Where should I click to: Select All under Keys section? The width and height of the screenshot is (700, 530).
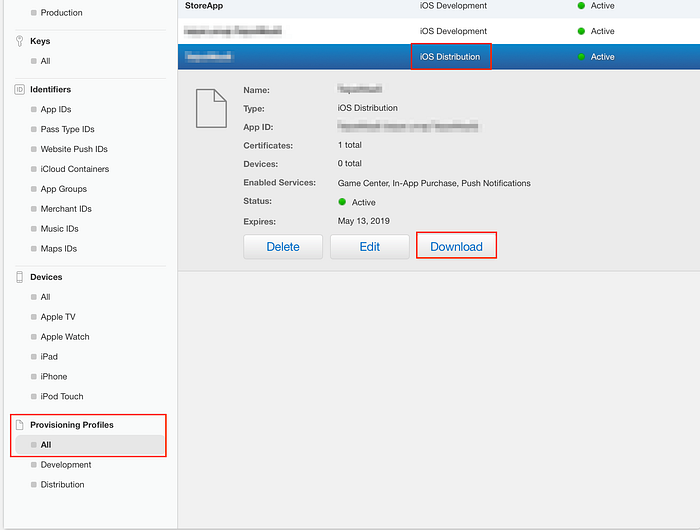click(x=45, y=61)
